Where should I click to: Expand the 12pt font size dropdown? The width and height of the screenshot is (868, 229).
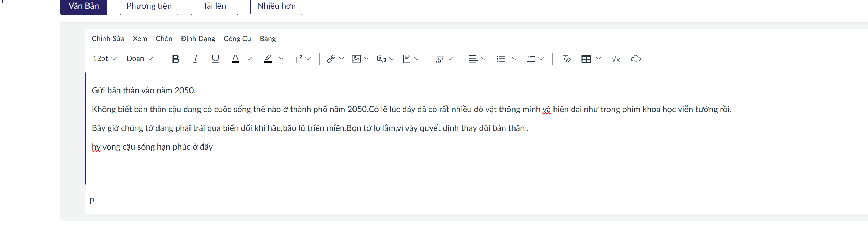[104, 59]
